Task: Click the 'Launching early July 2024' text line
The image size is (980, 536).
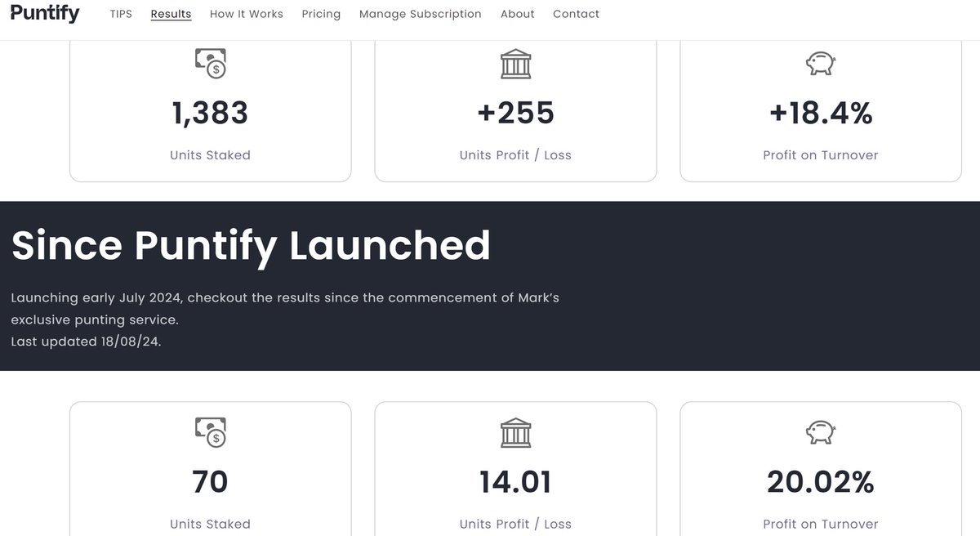Action: [285, 298]
